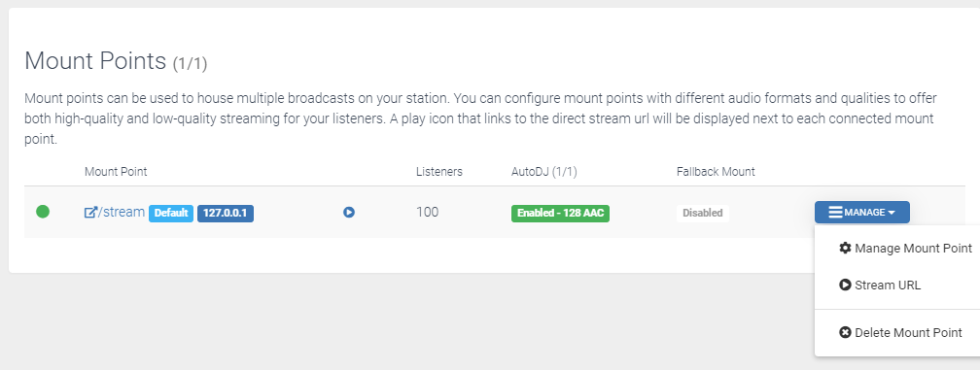Click the X circle icon beside Delete
The height and width of the screenshot is (370, 980).
pyautogui.click(x=845, y=332)
